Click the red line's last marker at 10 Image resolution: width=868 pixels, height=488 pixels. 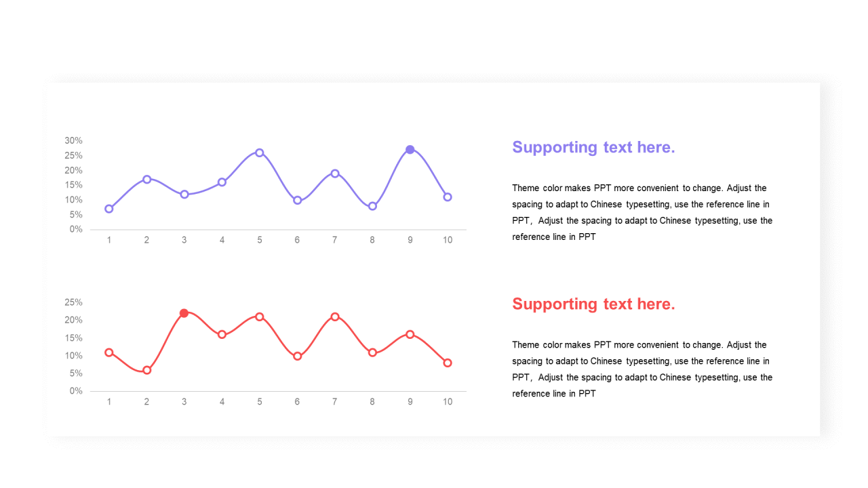tap(448, 363)
